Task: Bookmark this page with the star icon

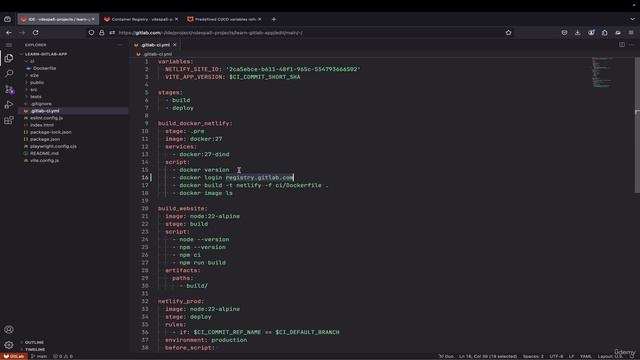Action: (508, 33)
